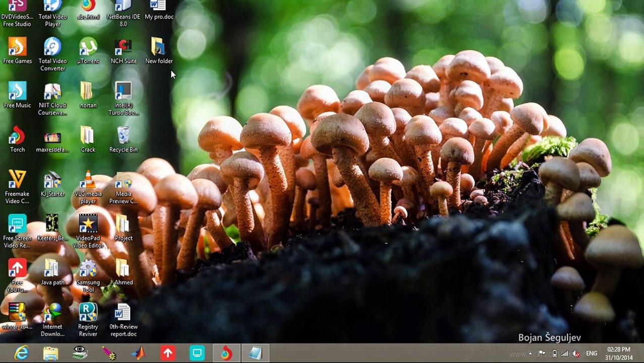Select the Total Video Converter icon
Image resolution: width=644 pixels, height=363 pixels.
pyautogui.click(x=52, y=54)
